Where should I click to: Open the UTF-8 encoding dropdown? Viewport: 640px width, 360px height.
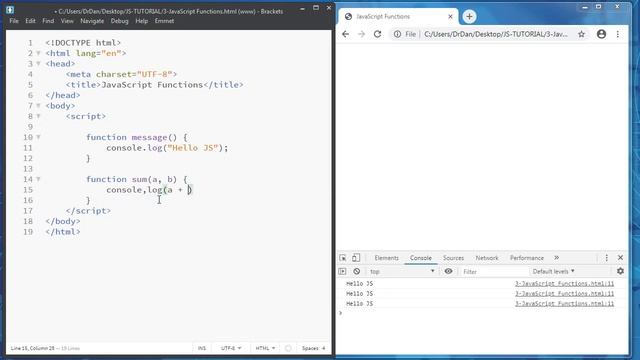click(x=231, y=348)
